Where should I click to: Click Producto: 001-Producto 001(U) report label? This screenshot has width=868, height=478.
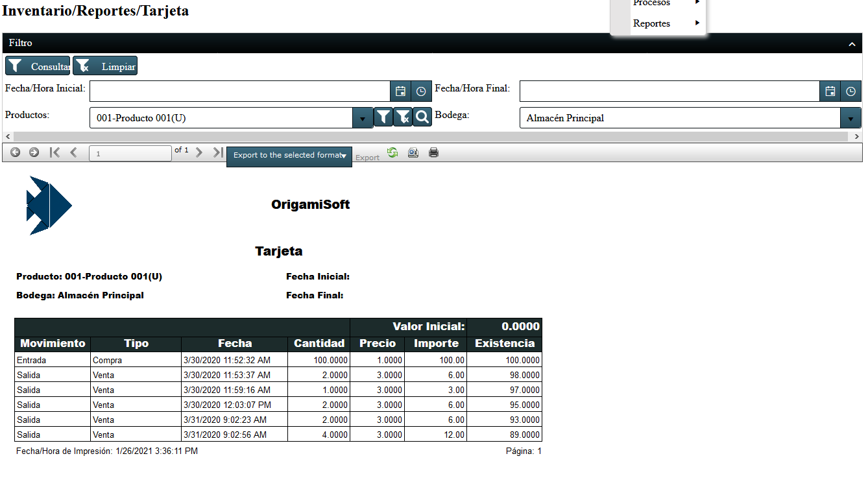click(x=89, y=276)
